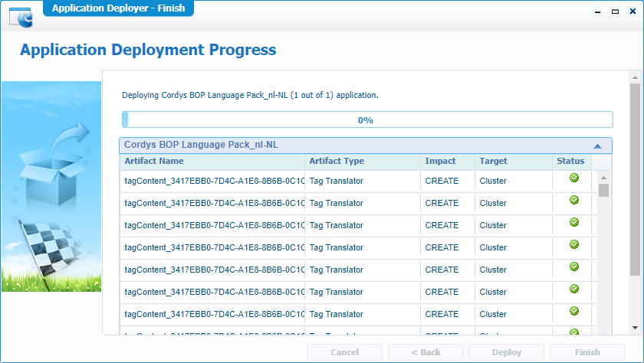Click the outer panel vertical scrollbar thumb

[635, 179]
